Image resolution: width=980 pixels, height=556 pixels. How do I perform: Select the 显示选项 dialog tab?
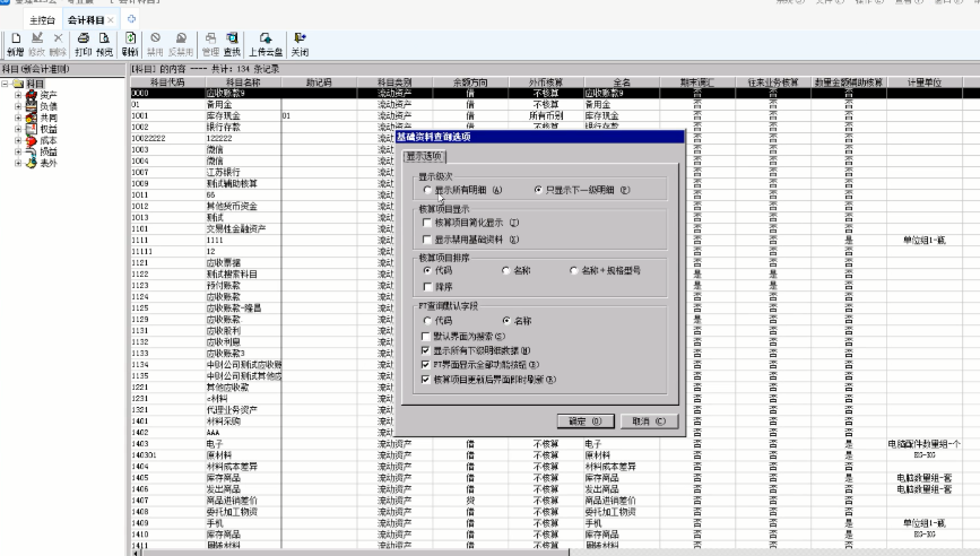click(x=424, y=157)
